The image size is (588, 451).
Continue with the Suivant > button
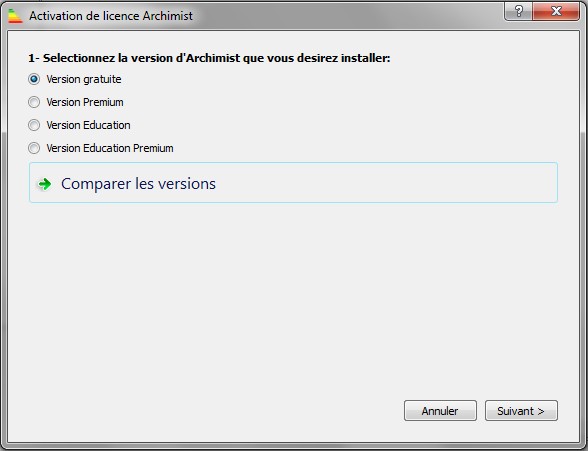tap(521, 411)
